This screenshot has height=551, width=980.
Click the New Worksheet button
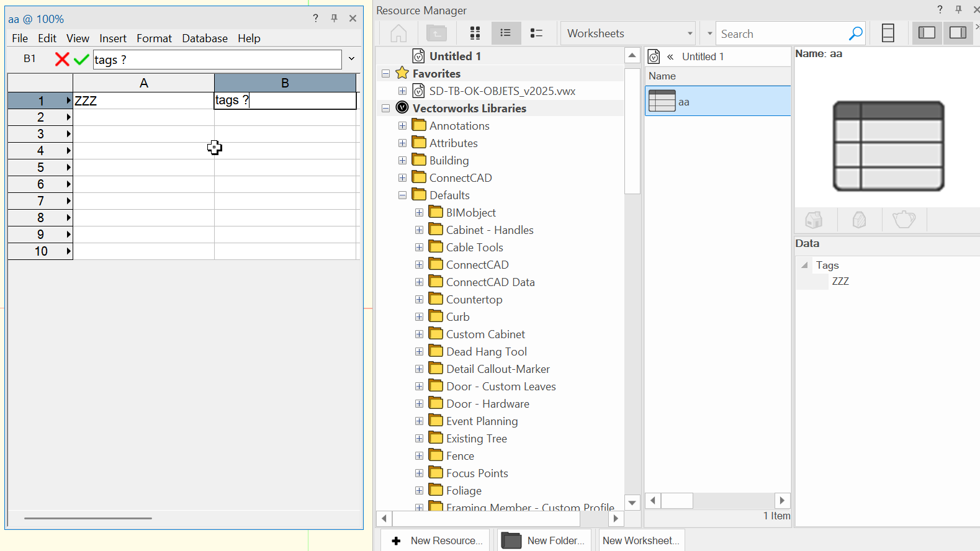[x=641, y=540]
